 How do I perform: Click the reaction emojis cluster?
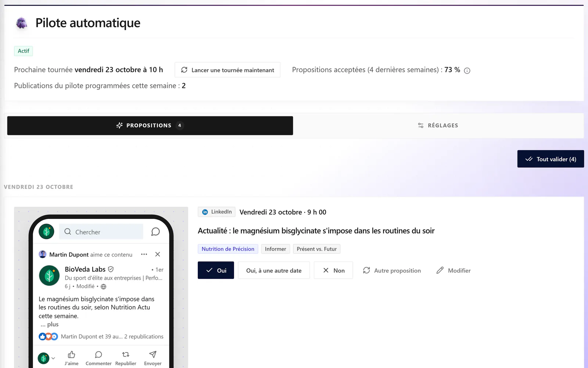pyautogui.click(x=48, y=336)
